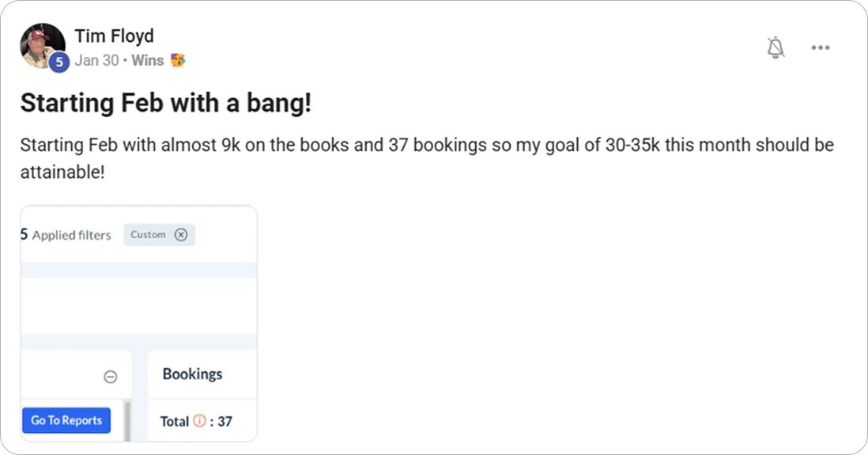Open the Wins category link
Screen dimensions: 868x455
coord(147,60)
